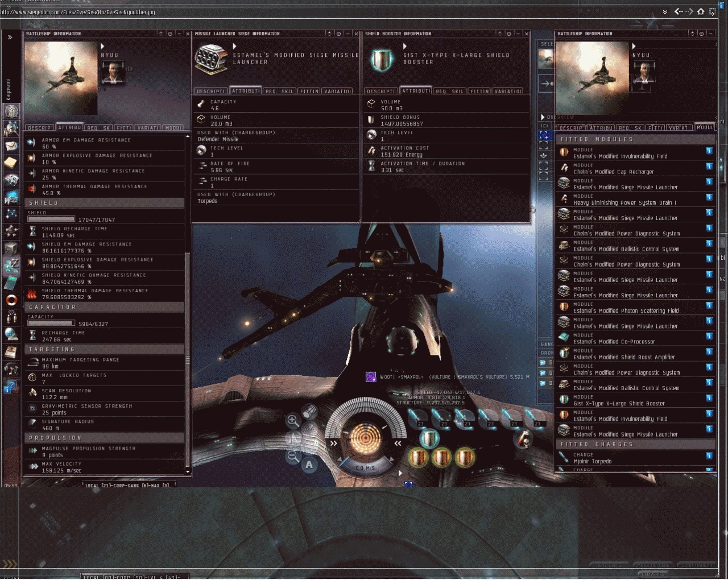Screen dimensions: 728x580
Task: Open the globe map icon in sidebar
Action: [x=11, y=334]
